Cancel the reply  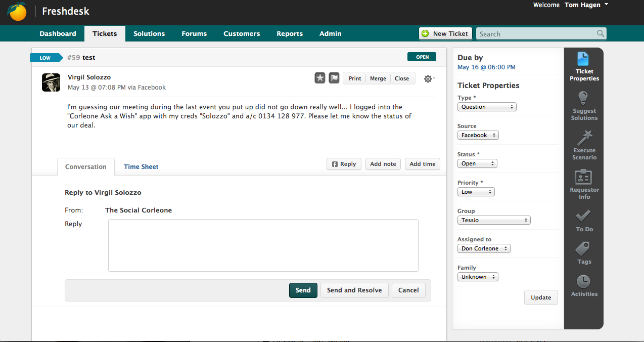point(408,290)
